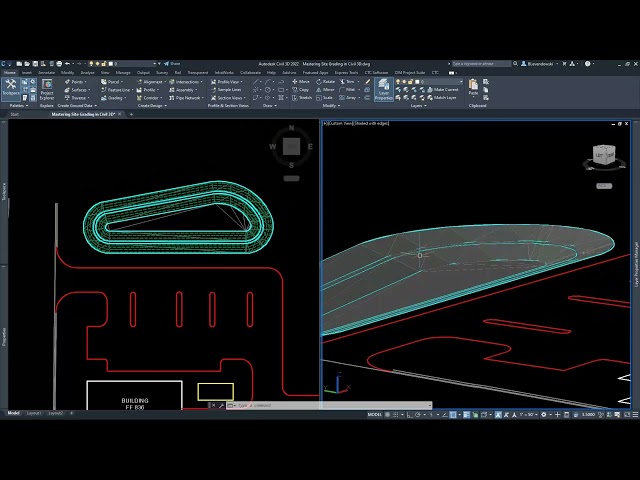Select the Copy tool in Modify panel

301,89
